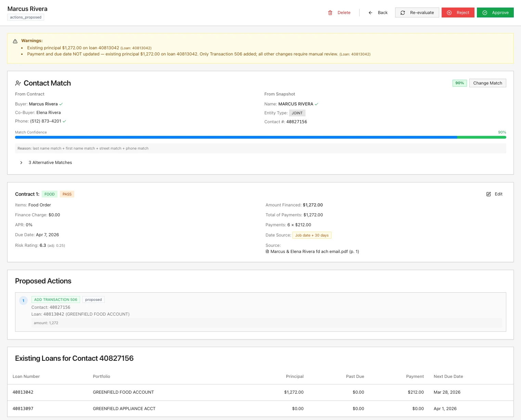Image resolution: width=521 pixels, height=420 pixels.
Task: Click Contact # 40827156 in snapshot
Action: 297,122
